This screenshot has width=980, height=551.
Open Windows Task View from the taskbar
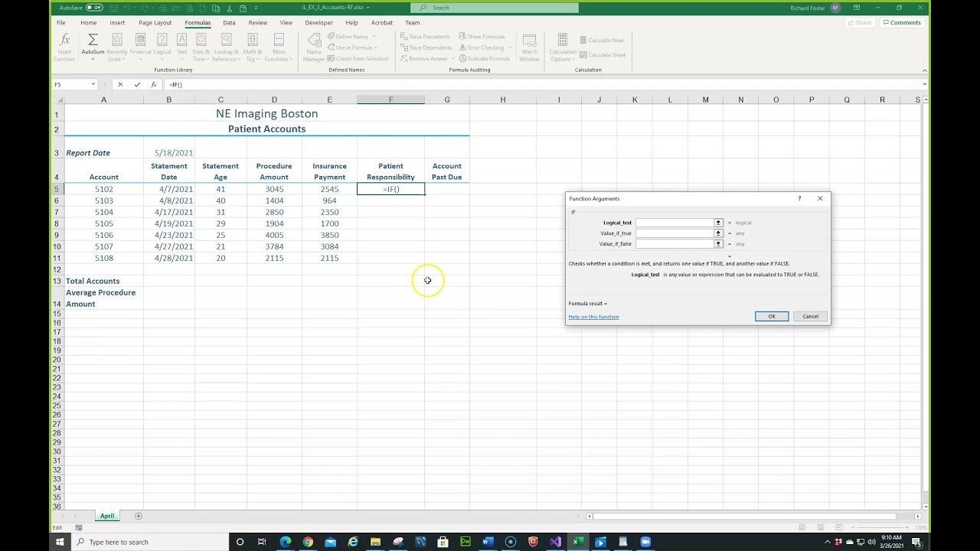262,542
